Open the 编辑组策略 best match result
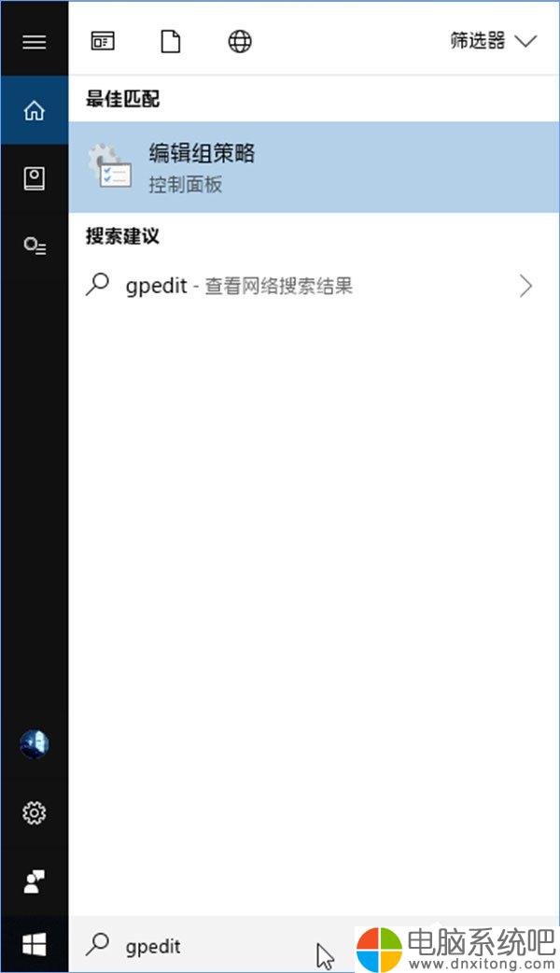Viewport: 560px width, 973px height. tap(314, 167)
